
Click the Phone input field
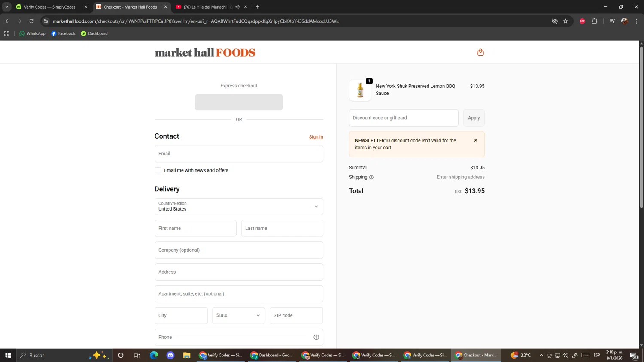coord(239,337)
